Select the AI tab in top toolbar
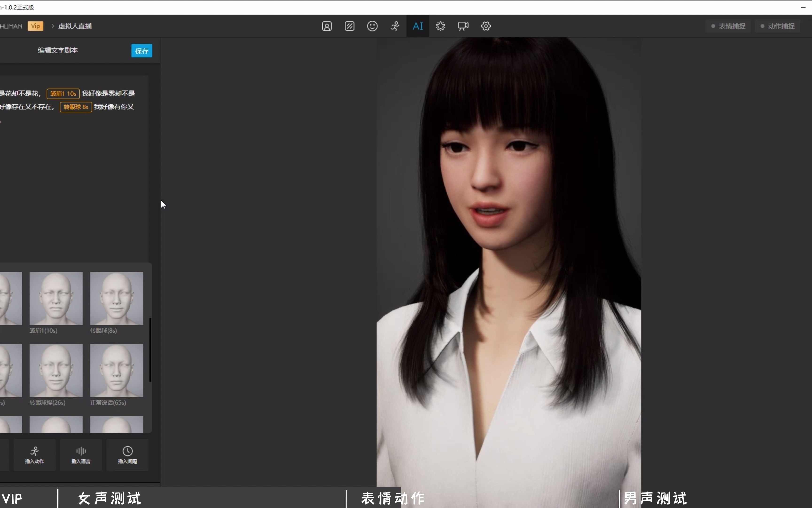Screen dimensions: 812x508 click(418, 26)
